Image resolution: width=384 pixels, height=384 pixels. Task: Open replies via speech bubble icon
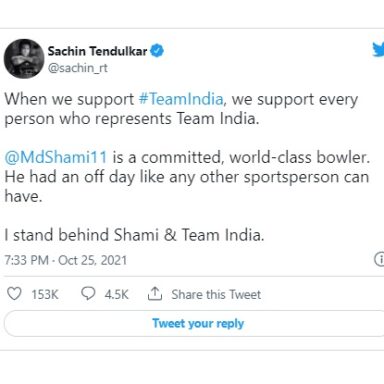coord(88,294)
